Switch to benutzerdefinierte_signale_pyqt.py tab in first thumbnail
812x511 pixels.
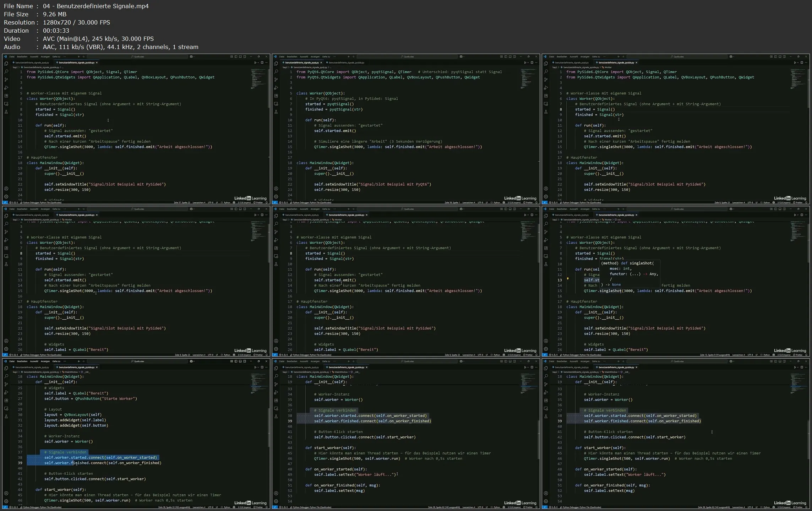(x=32, y=62)
